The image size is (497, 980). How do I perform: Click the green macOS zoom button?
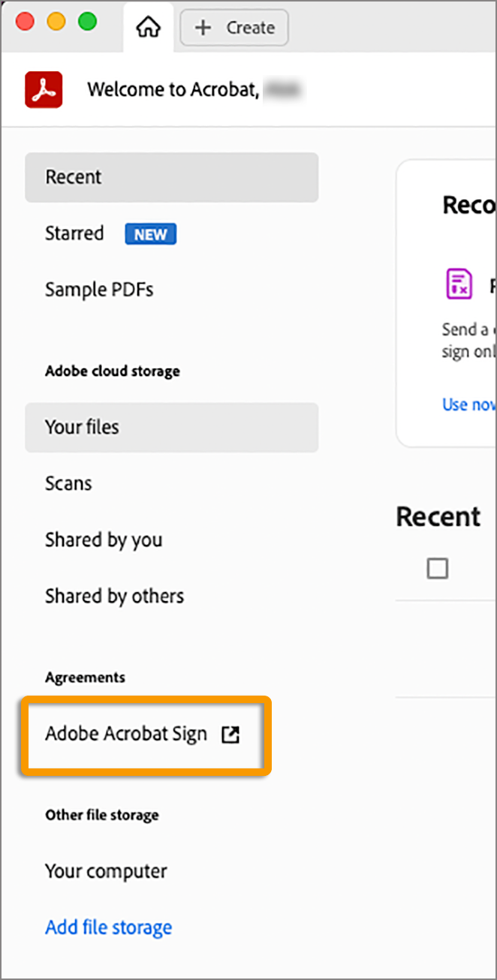click(87, 22)
